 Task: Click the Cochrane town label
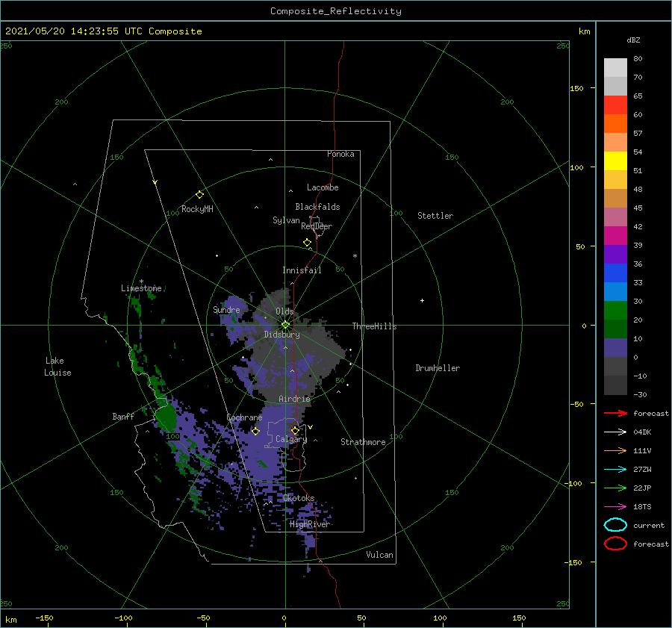tap(244, 417)
